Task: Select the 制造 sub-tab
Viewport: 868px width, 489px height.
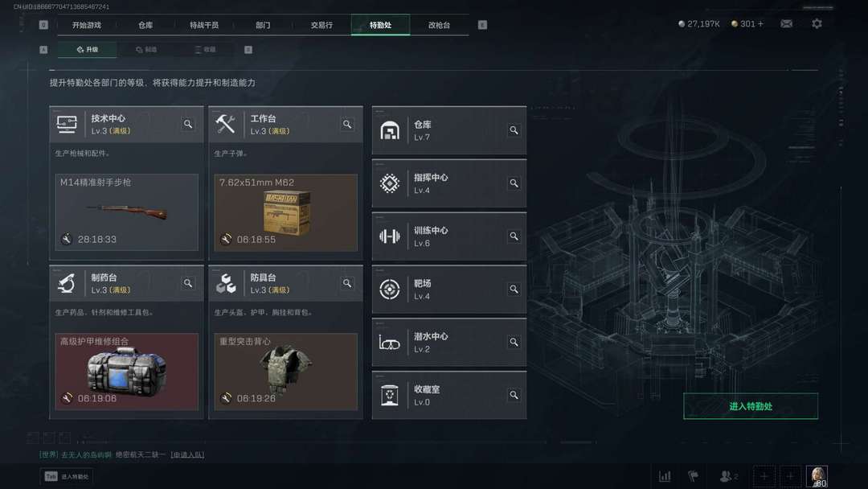Action: 147,49
